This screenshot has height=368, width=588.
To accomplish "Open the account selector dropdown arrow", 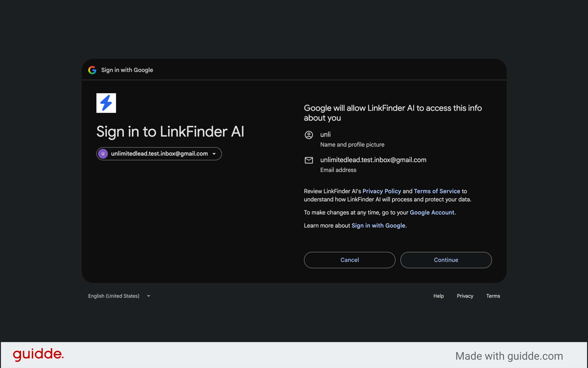I will point(214,154).
